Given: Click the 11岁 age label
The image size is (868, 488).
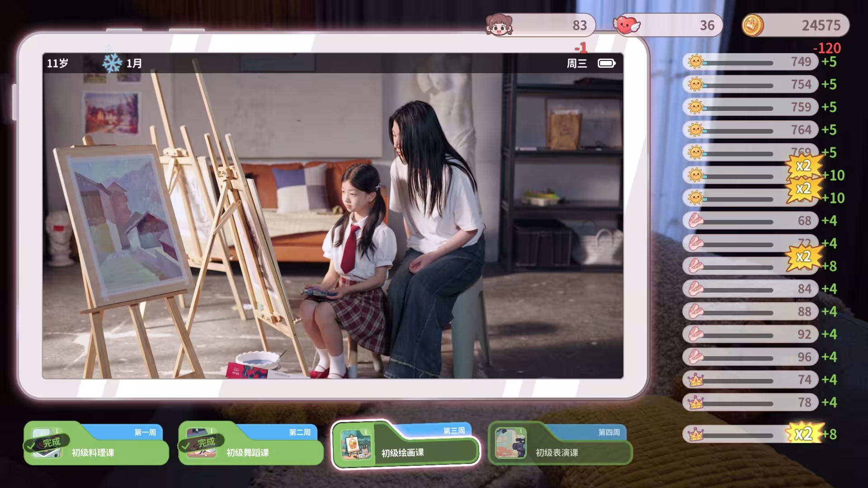Looking at the screenshot, I should coord(57,63).
